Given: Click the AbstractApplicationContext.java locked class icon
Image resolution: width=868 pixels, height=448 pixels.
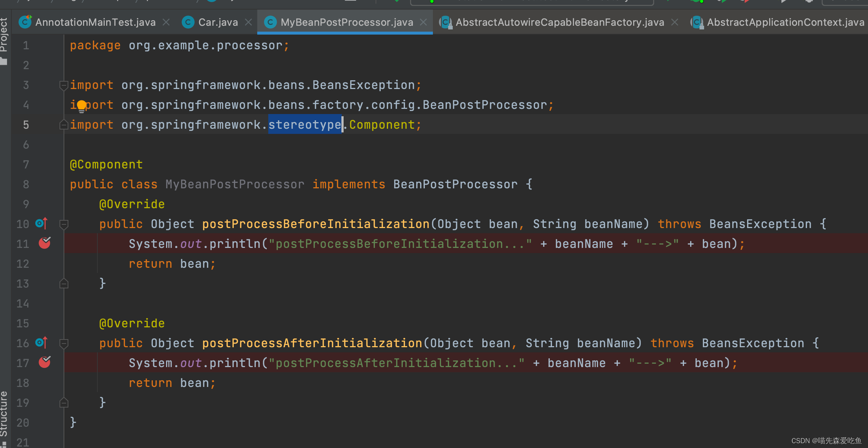Looking at the screenshot, I should click(x=697, y=22).
